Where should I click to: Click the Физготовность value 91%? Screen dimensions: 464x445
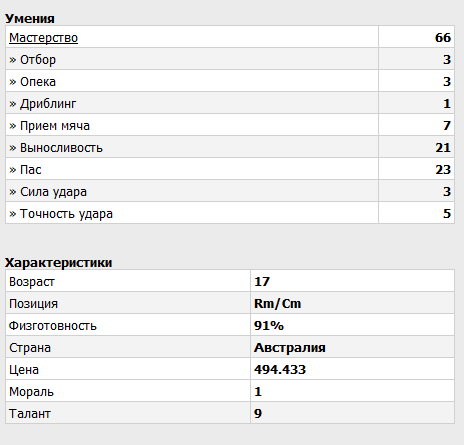coord(269,326)
